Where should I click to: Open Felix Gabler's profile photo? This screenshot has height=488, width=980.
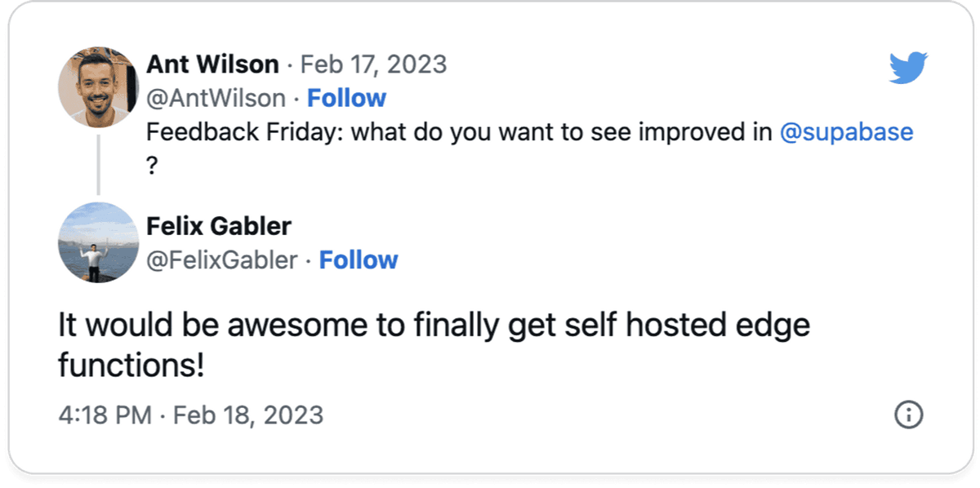(98, 242)
